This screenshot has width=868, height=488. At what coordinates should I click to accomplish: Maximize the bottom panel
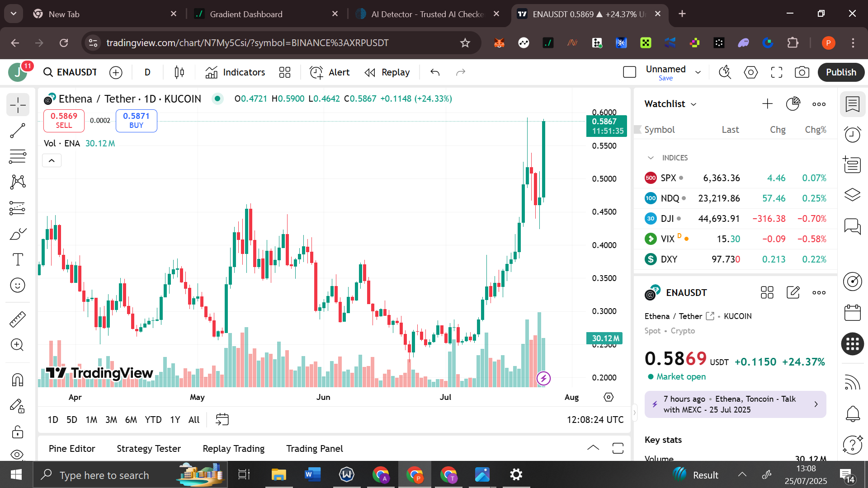click(x=618, y=448)
